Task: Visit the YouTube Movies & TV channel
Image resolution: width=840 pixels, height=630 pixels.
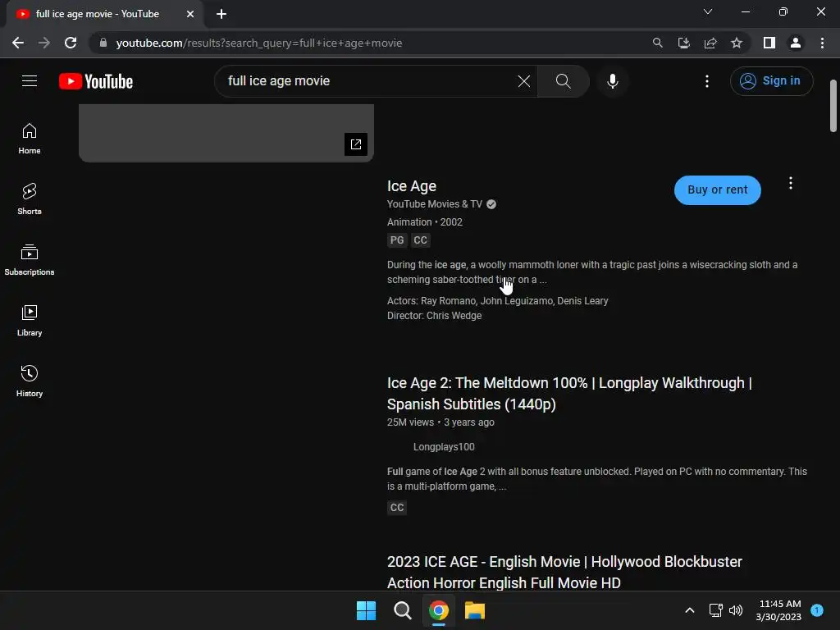Action: [435, 204]
